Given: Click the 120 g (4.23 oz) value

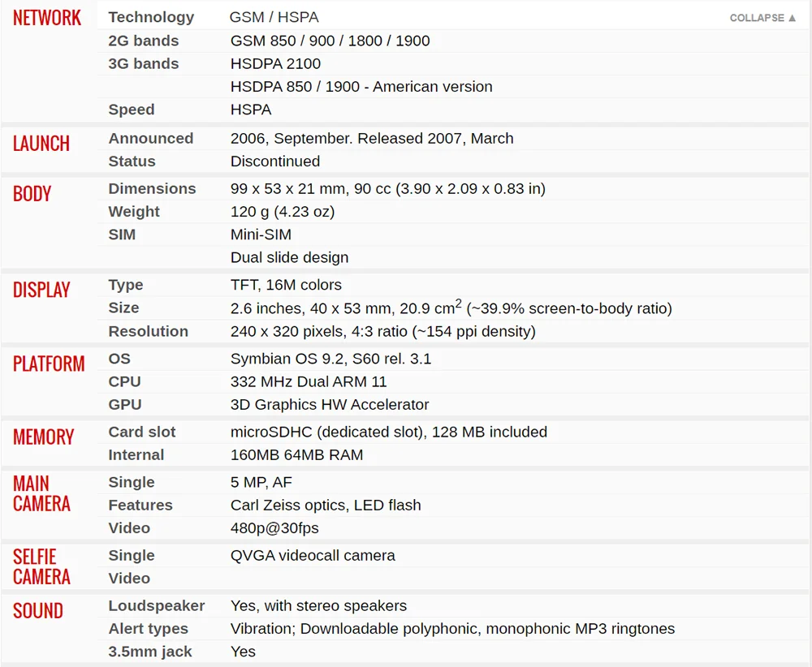Looking at the screenshot, I should [x=283, y=212].
